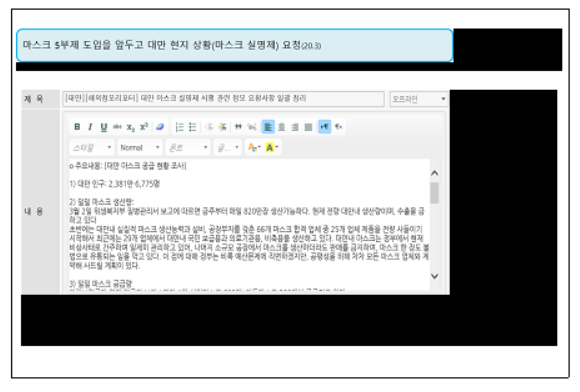
Task: Click the create div container icon
Action: coord(252,127)
